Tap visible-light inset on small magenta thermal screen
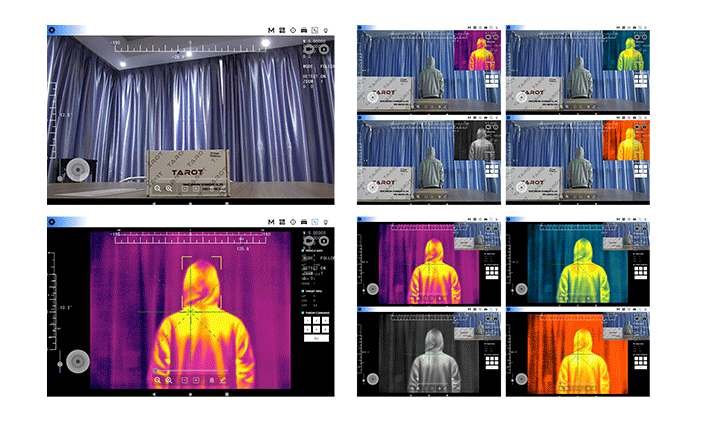 coord(477,236)
